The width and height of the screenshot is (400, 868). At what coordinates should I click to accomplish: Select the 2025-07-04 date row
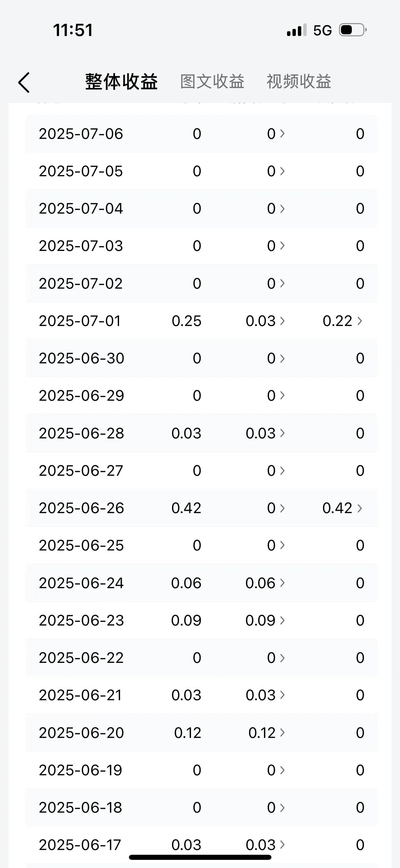tap(202, 209)
